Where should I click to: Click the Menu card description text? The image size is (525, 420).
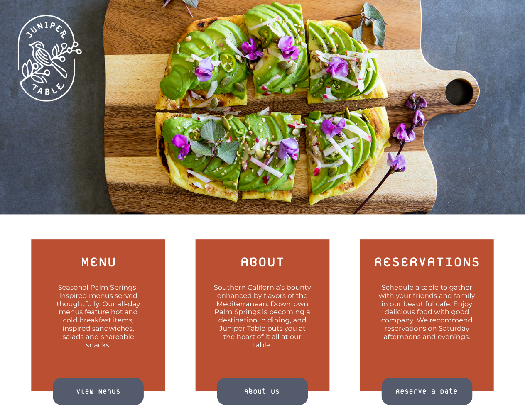(x=98, y=316)
